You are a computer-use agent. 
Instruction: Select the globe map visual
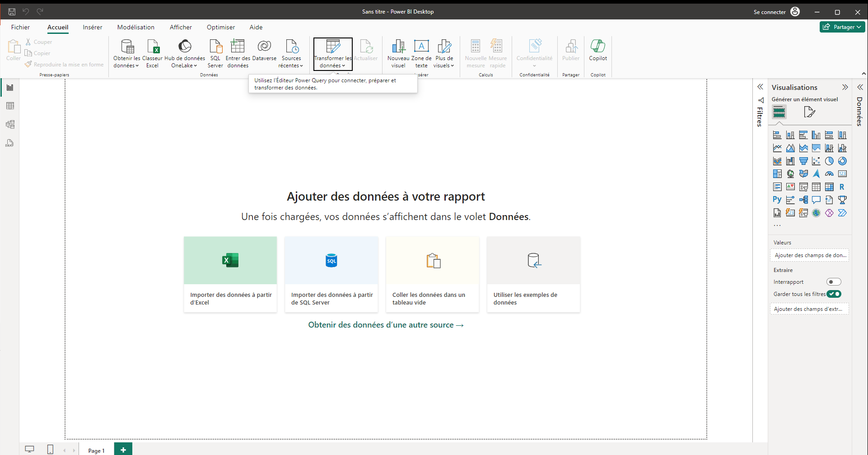tap(790, 174)
